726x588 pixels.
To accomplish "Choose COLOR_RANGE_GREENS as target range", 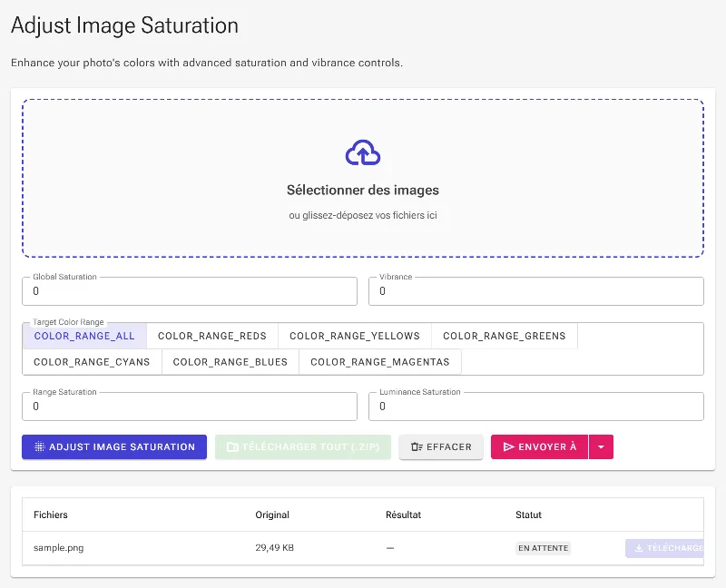I will [x=505, y=336].
